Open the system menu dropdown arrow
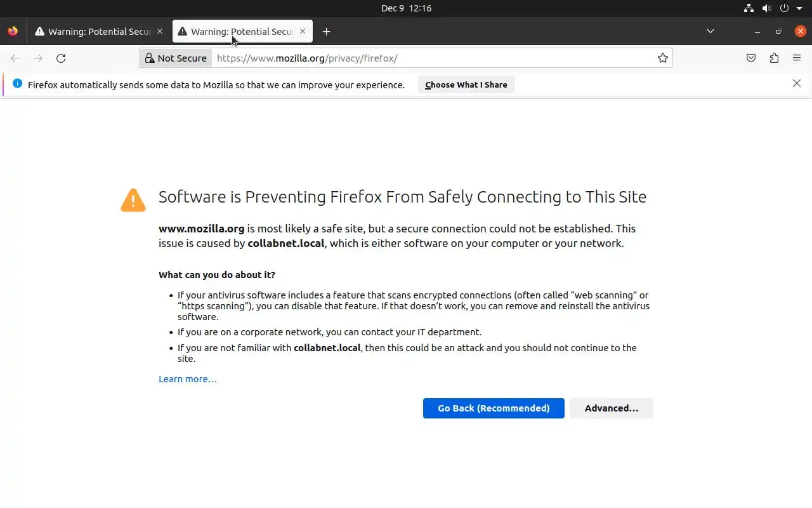 [799, 8]
